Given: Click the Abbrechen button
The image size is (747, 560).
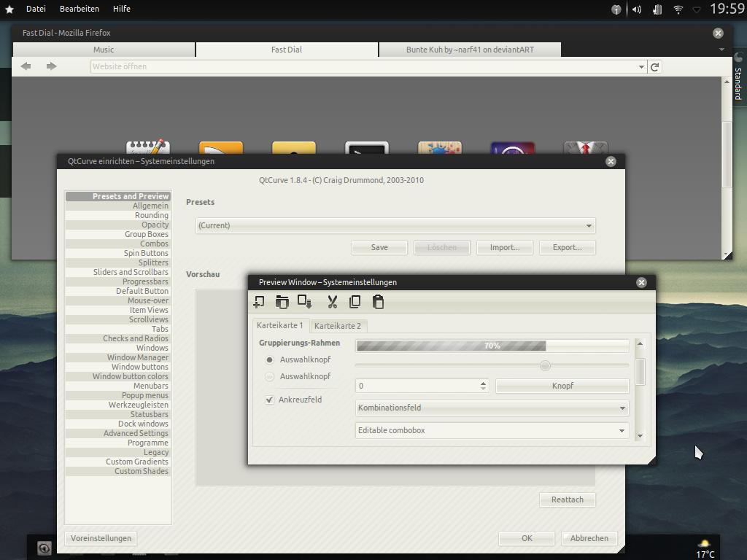Looking at the screenshot, I should [x=589, y=539].
